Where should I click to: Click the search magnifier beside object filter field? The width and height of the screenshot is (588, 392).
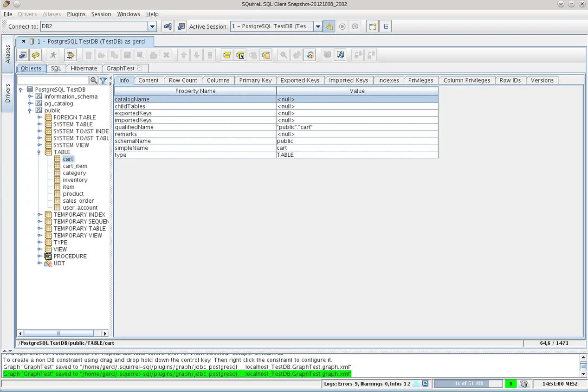tap(94, 80)
